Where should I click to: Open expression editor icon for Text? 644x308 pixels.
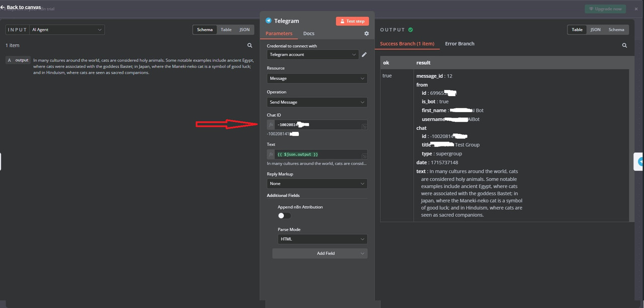(x=365, y=156)
